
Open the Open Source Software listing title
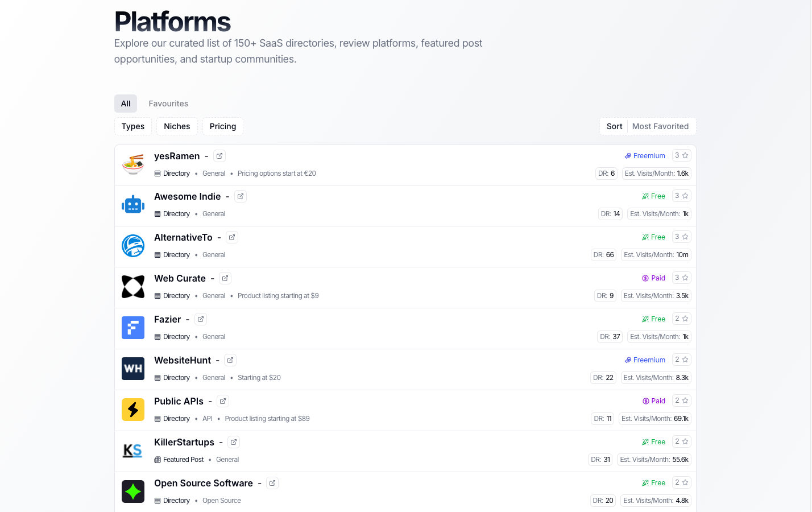[204, 483]
